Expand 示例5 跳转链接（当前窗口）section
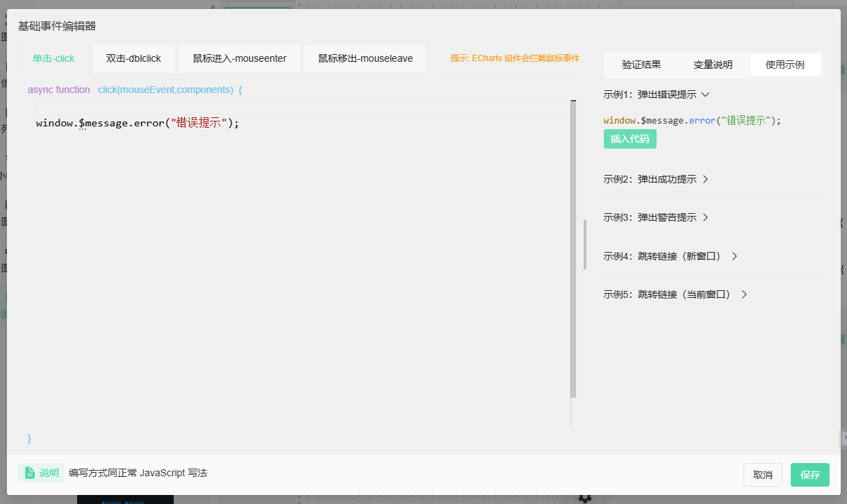Image resolution: width=847 pixels, height=504 pixels. pos(675,294)
